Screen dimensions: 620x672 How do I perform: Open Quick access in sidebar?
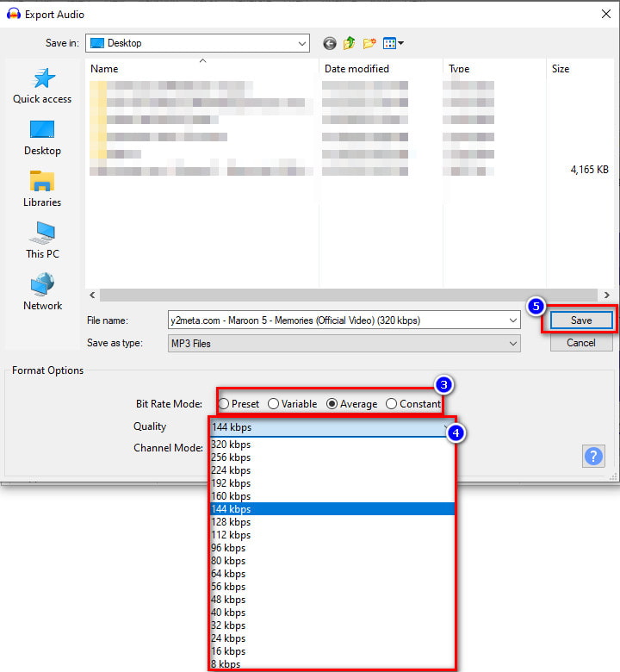tap(42, 86)
